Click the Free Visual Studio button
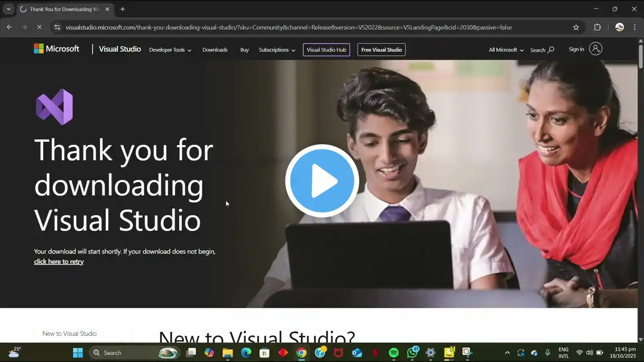The width and height of the screenshot is (644, 362). point(381,50)
